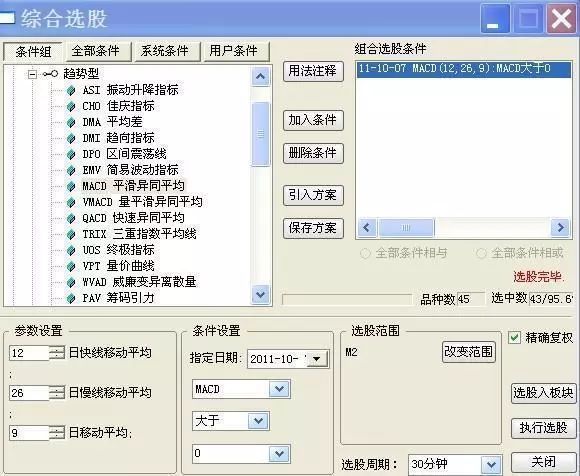Toggle the 精确复权 checkbox
The image size is (580, 476).
(x=514, y=337)
